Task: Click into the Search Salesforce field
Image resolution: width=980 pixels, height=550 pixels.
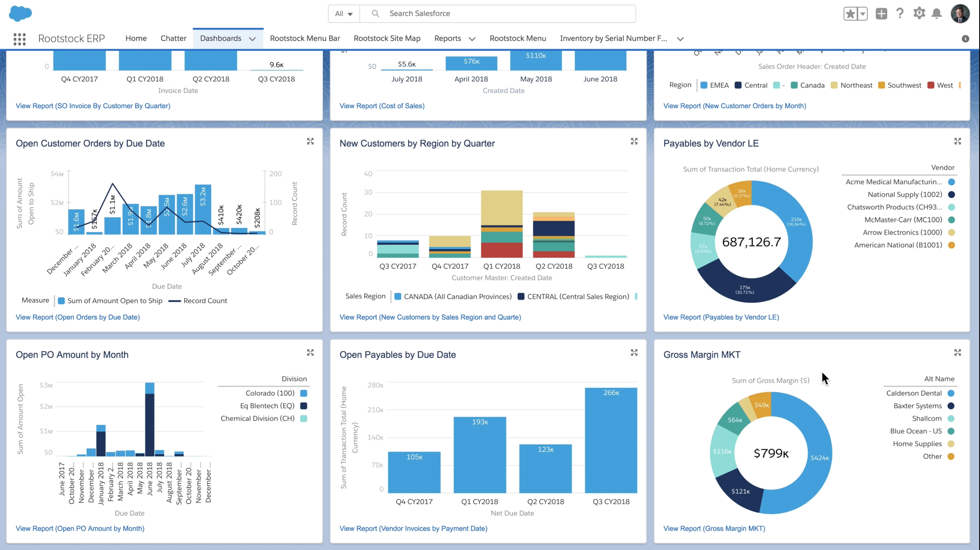Action: coord(498,14)
